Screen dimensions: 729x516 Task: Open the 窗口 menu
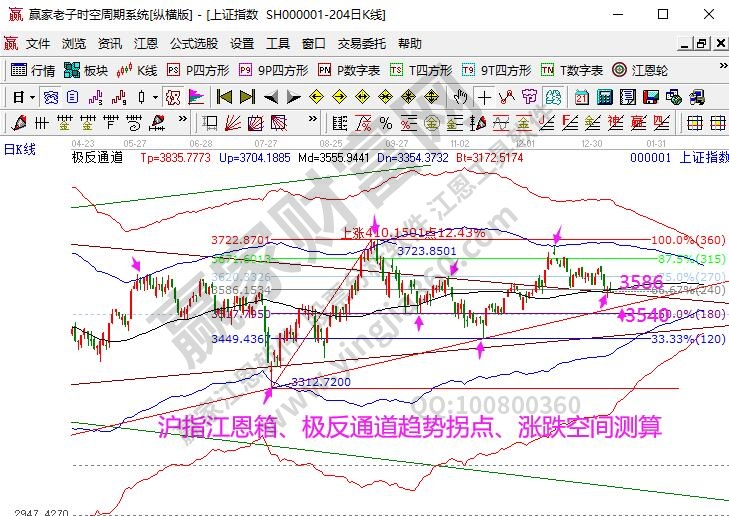[x=314, y=44]
